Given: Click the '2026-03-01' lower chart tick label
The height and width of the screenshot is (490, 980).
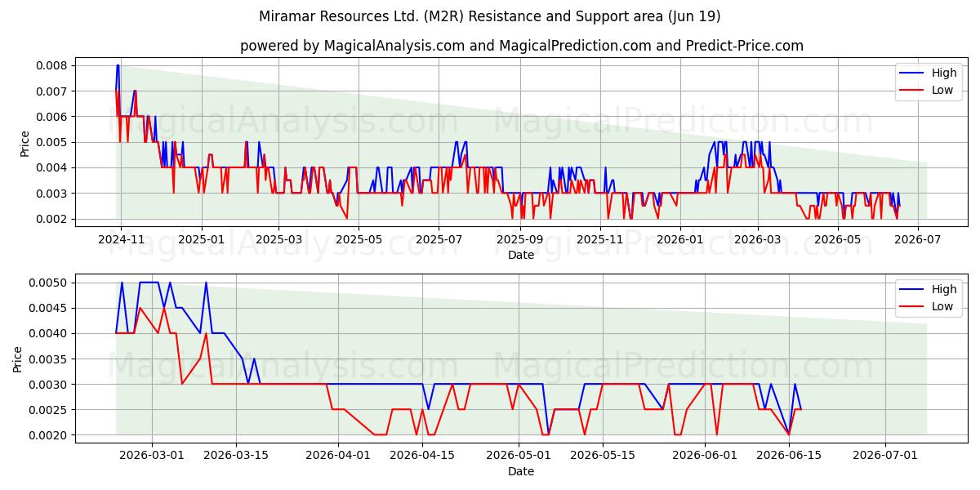Looking at the screenshot, I should click(152, 456).
